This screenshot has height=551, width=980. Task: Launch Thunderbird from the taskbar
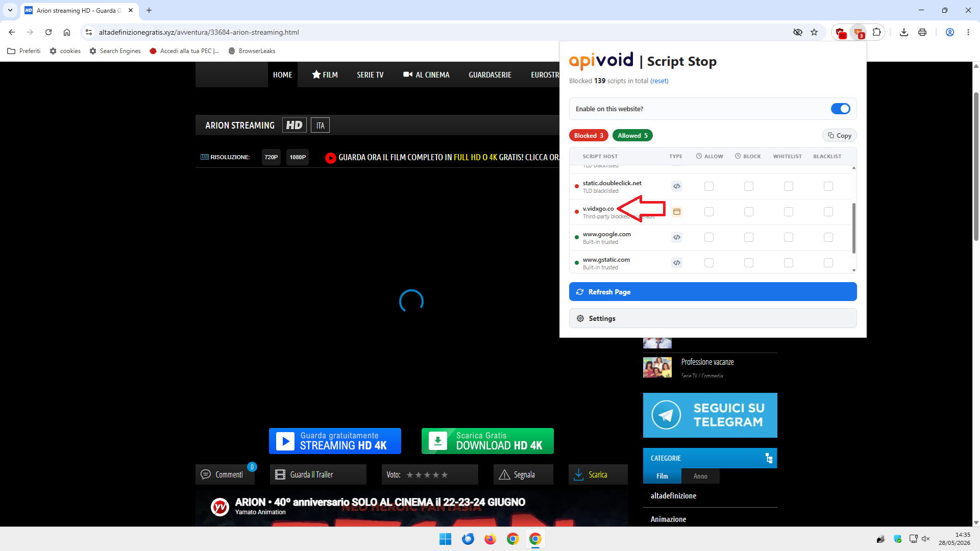(x=468, y=539)
